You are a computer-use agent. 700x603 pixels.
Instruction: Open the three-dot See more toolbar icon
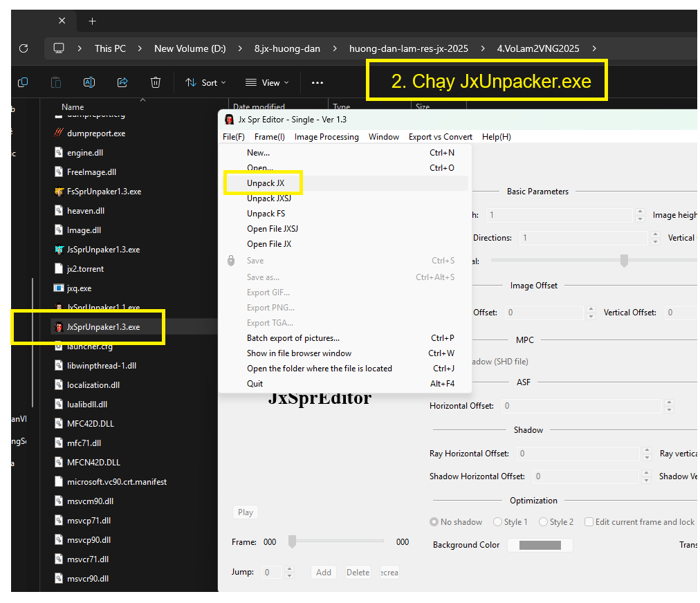pos(317,82)
